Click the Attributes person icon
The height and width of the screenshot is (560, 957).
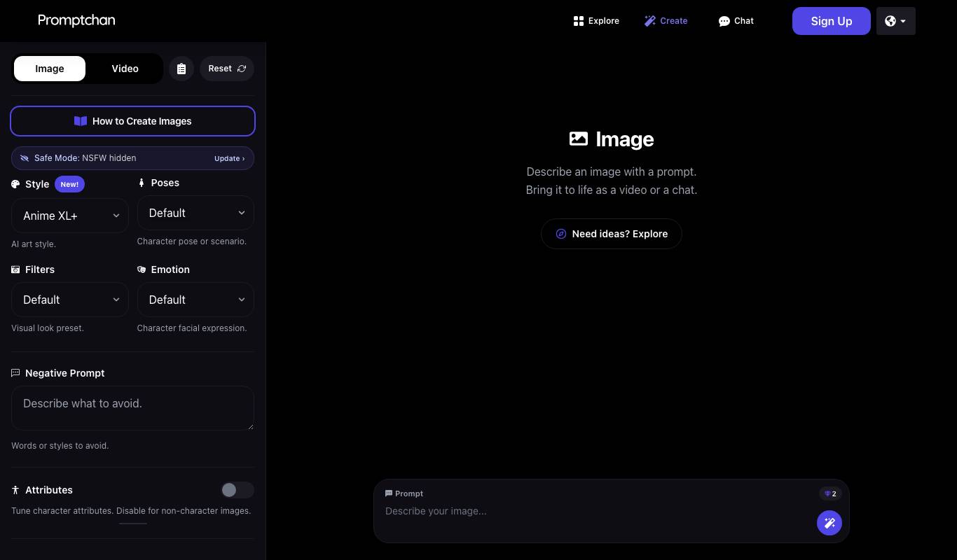click(15, 490)
